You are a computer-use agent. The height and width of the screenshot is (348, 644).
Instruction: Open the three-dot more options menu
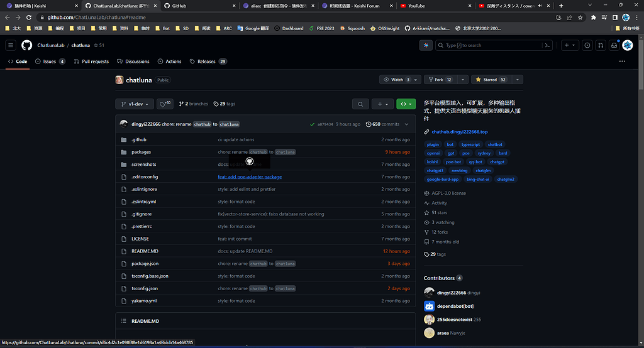coord(622,61)
